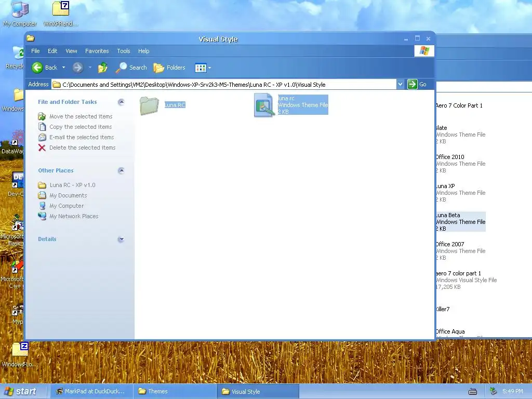Viewport: 532px width, 399px height.
Task: Click the keyboard tray icon
Action: [x=473, y=392]
